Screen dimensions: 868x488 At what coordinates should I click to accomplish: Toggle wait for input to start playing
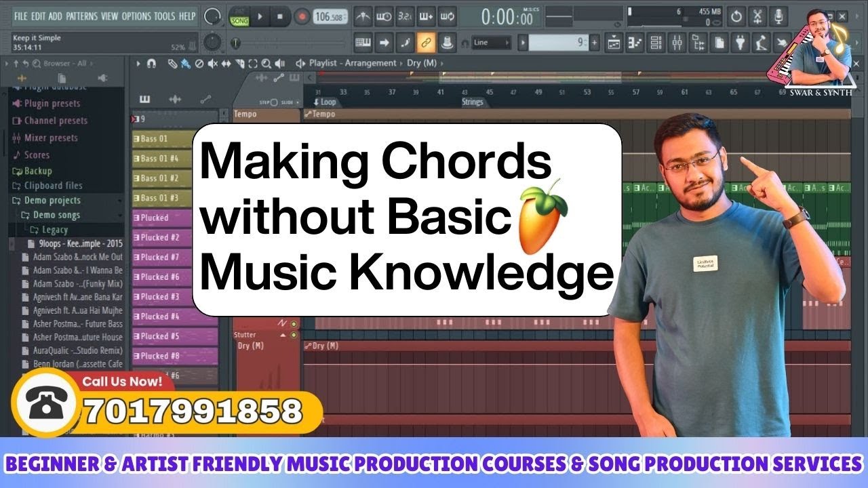[384, 16]
